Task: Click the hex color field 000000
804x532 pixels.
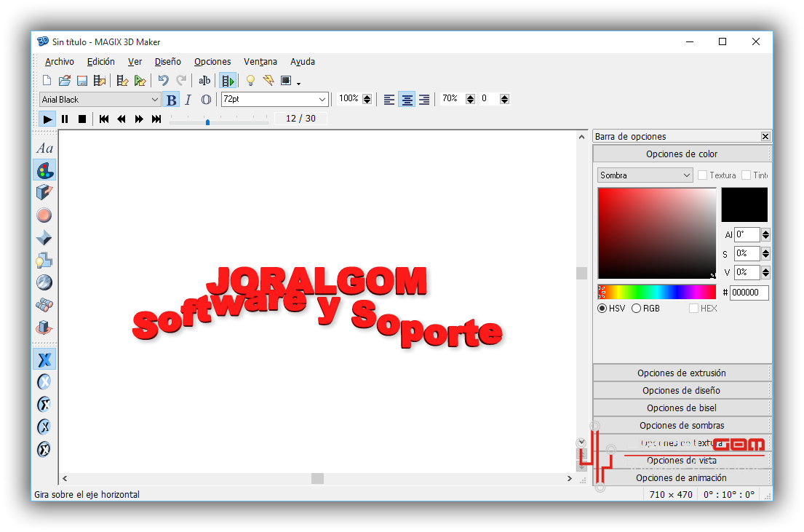Action: click(749, 293)
